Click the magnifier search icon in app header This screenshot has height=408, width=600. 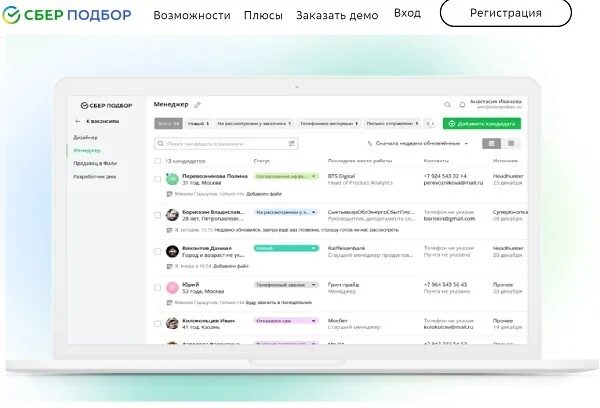click(x=447, y=104)
